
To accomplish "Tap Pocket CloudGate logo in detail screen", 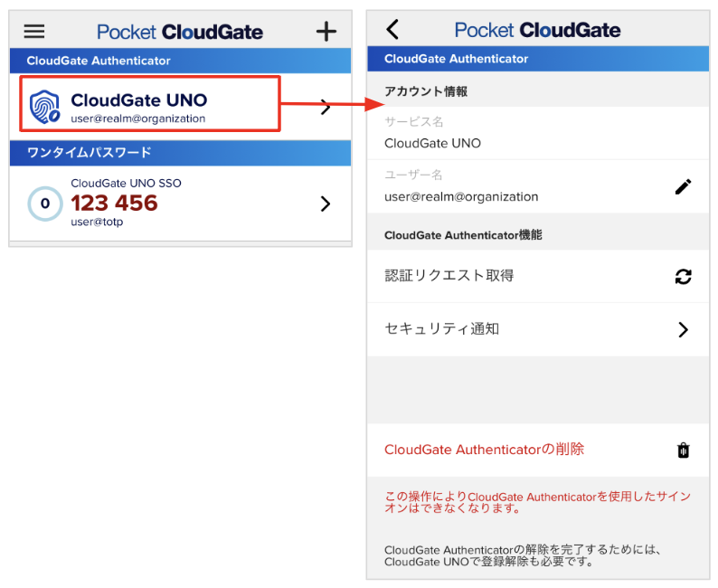I will pyautogui.click(x=537, y=30).
